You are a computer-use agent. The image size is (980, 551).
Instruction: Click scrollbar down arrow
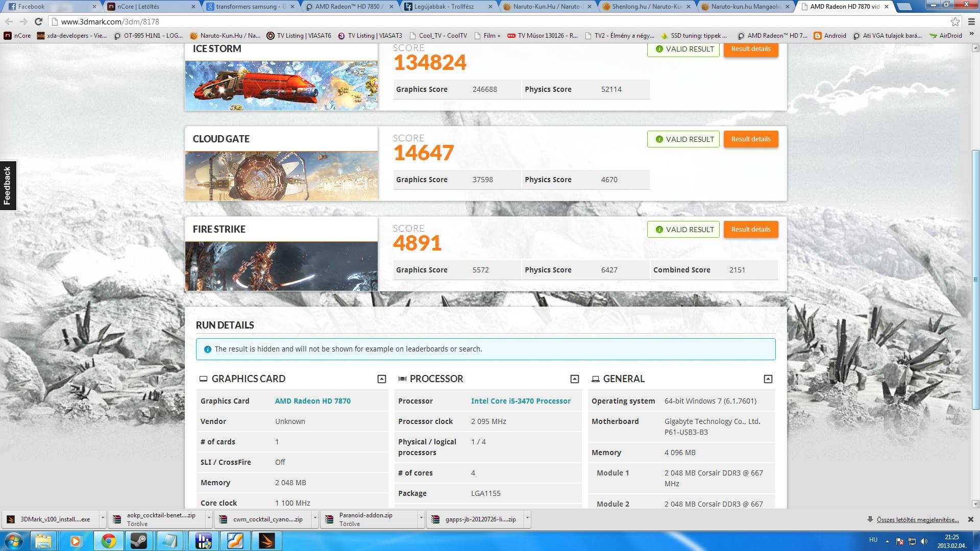click(x=975, y=504)
